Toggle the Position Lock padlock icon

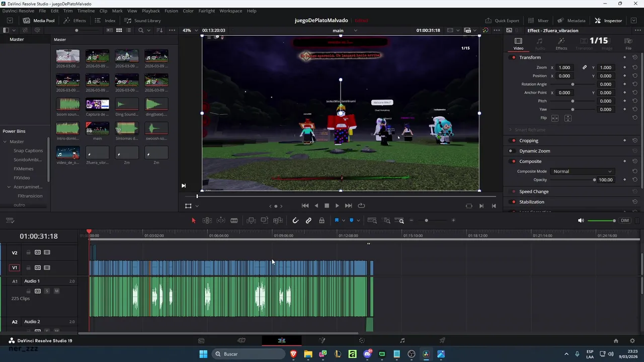pyautogui.click(x=321, y=220)
